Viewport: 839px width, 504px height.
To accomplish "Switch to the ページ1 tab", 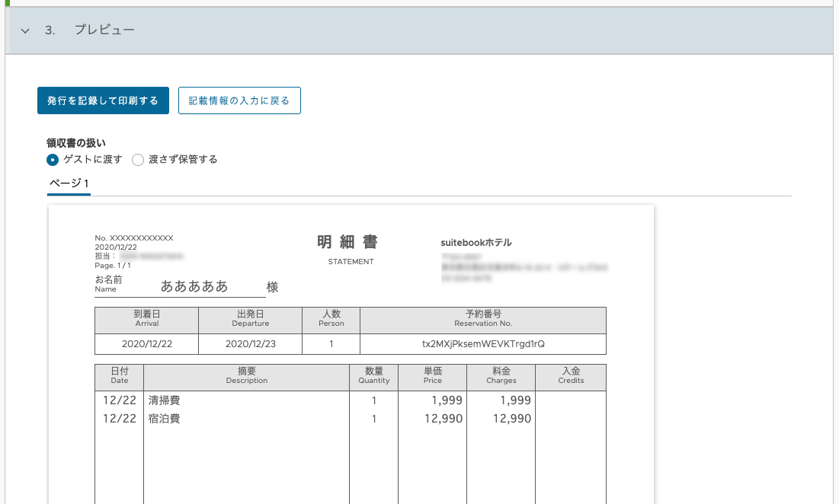I will [69, 183].
